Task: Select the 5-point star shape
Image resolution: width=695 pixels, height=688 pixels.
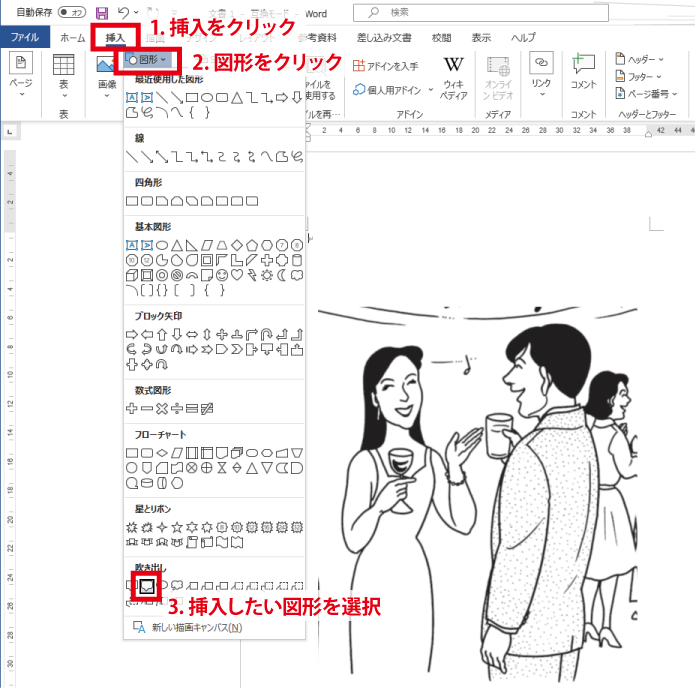Action: click(x=177, y=527)
